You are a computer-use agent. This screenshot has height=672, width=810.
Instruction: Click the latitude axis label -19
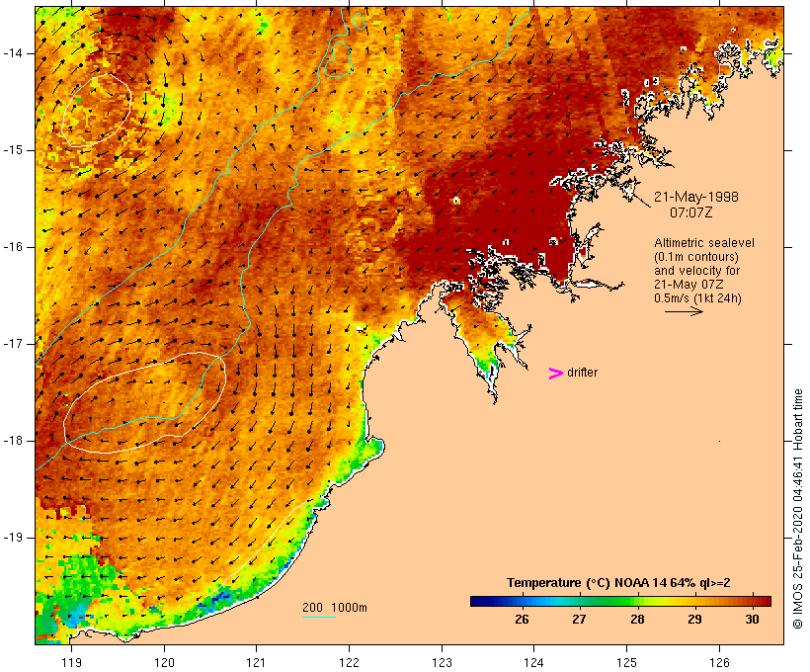tap(12, 538)
